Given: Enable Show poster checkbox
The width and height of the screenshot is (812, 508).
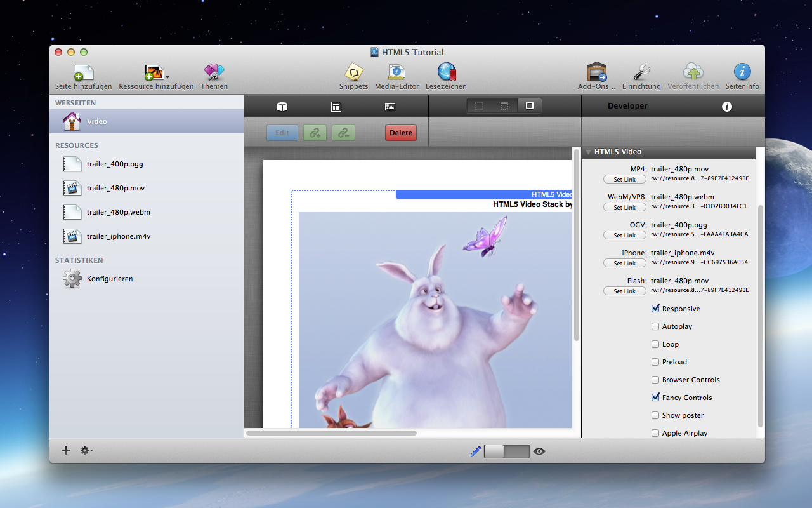Looking at the screenshot, I should tap(655, 415).
